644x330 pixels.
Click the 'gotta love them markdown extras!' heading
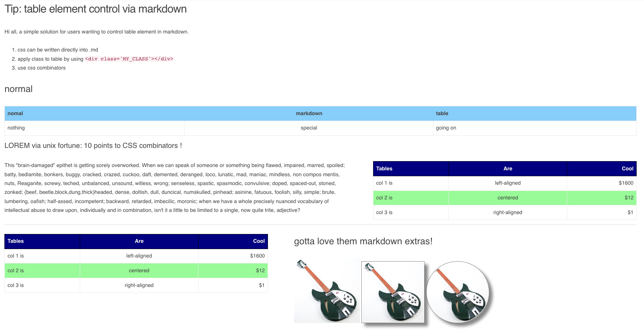tap(363, 241)
